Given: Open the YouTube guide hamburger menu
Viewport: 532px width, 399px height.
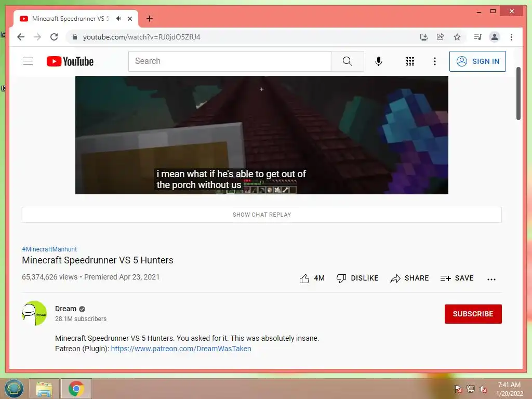Looking at the screenshot, I should point(28,61).
